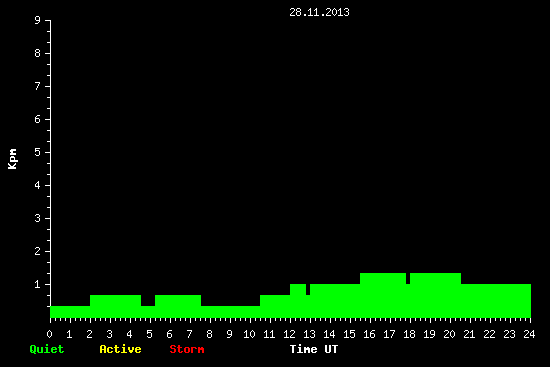Click the green Quiet legend label

pyautogui.click(x=47, y=349)
